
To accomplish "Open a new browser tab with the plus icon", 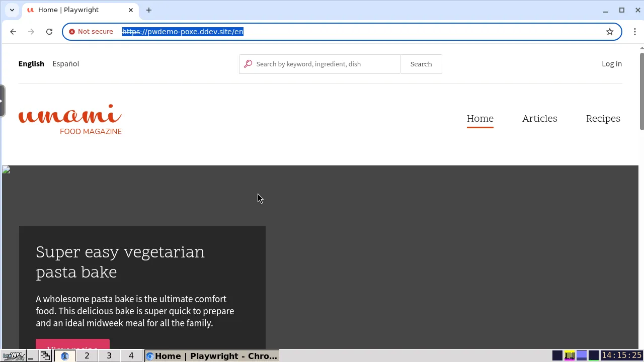I will pos(148,10).
